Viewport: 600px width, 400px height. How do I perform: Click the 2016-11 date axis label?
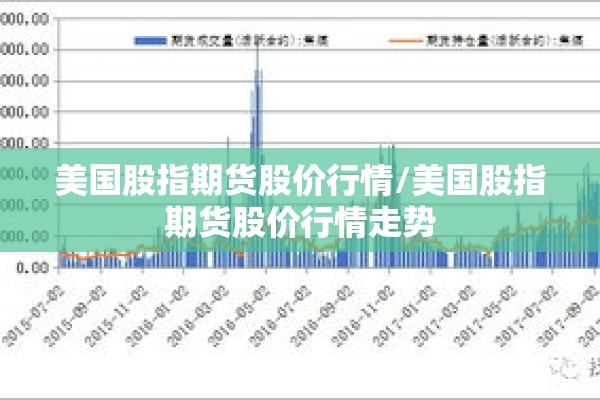pos(363,317)
